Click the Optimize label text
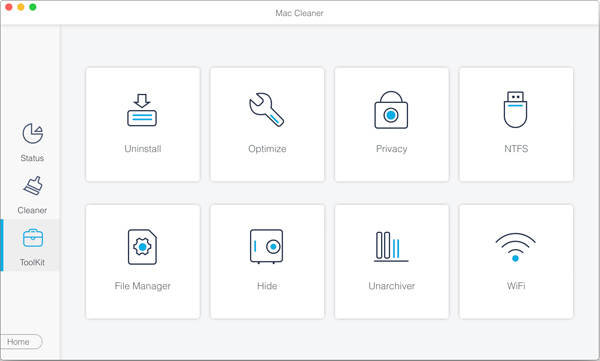This screenshot has width=600, height=361. coord(267,149)
